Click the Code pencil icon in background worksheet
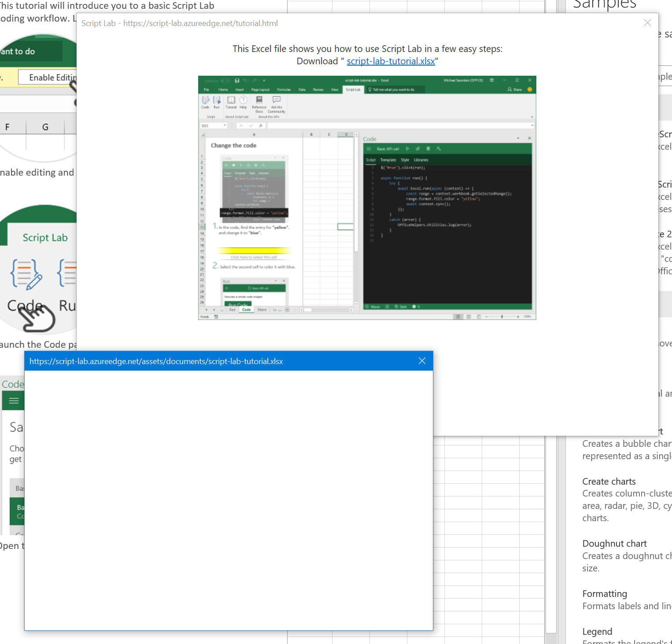Screen dimensions: 672x644 pos(26,274)
